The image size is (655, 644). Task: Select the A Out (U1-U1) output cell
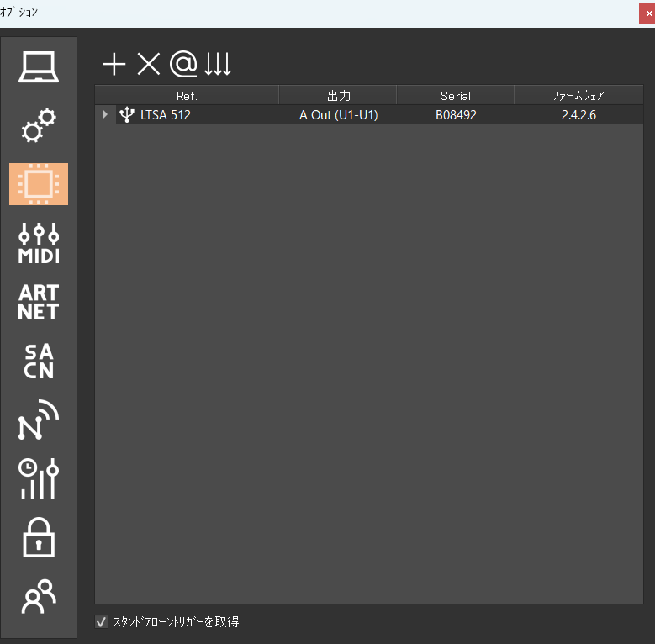coord(338,115)
